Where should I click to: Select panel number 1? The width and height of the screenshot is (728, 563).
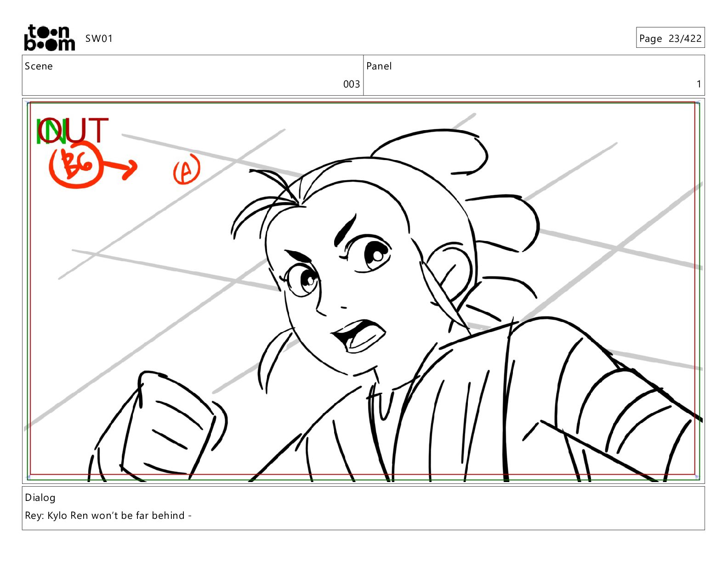(699, 84)
